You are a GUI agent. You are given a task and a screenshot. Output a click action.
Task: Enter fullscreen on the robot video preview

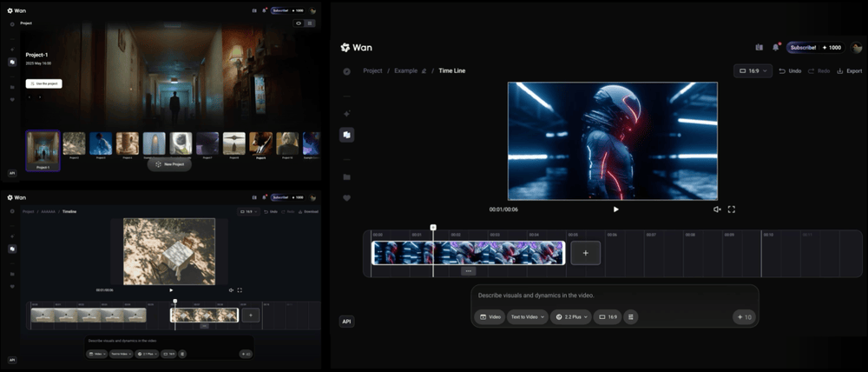(x=732, y=209)
